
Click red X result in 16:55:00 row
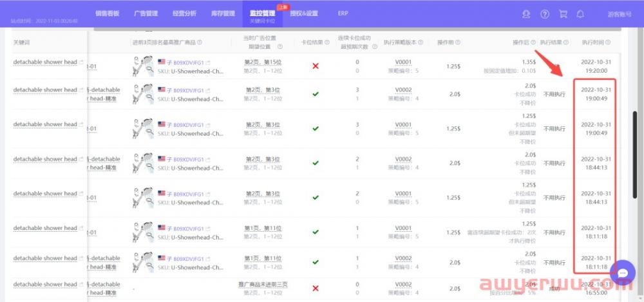point(316,288)
